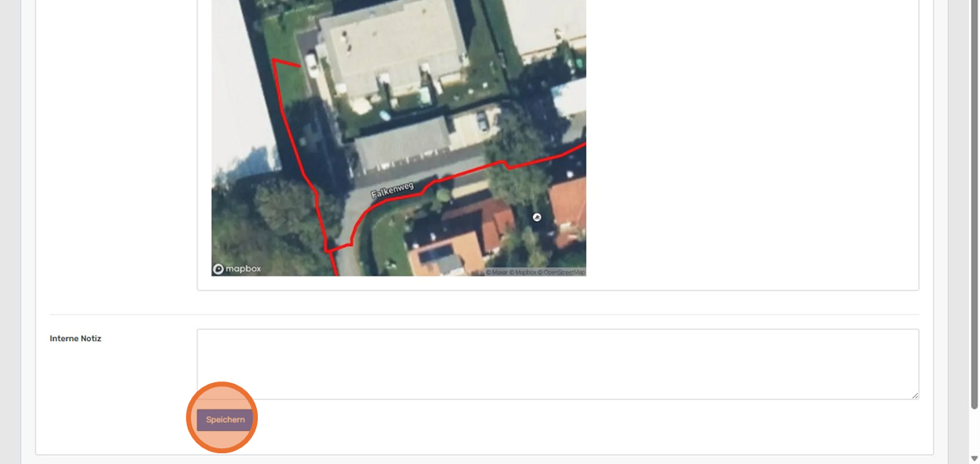The width and height of the screenshot is (980, 464).
Task: Click the large grey flat-roof building
Action: [394, 47]
